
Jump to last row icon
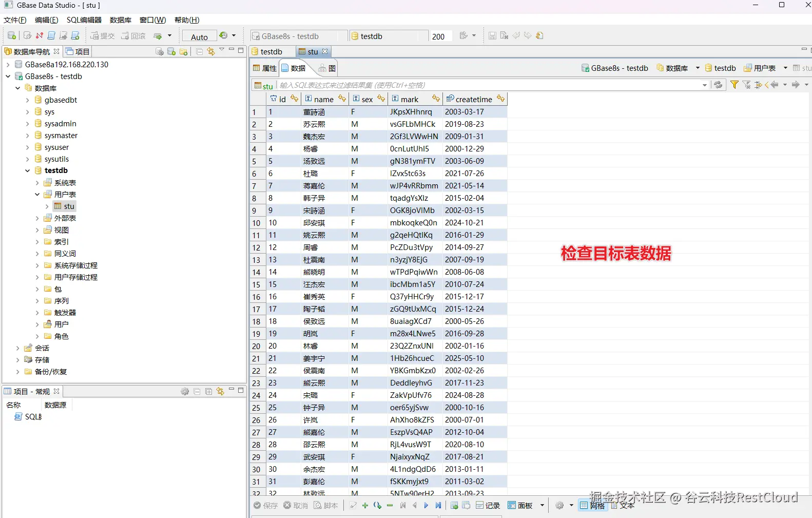click(x=438, y=506)
